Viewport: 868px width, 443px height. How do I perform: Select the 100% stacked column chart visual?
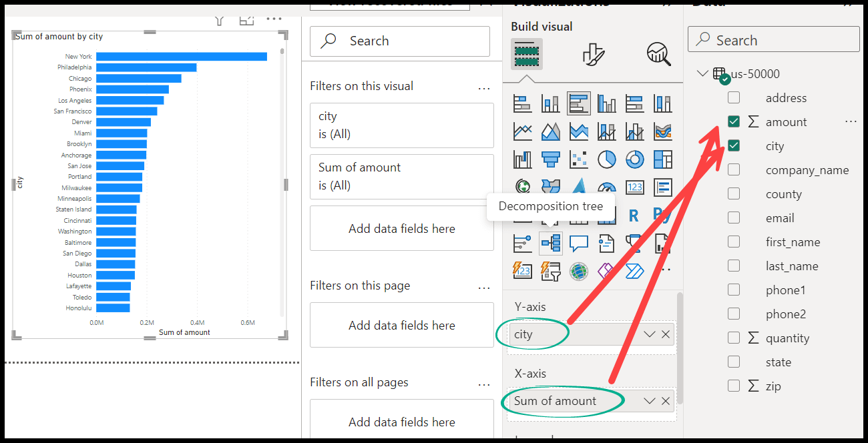663,103
